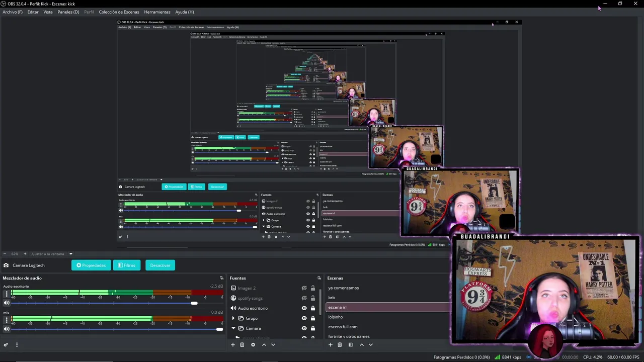
Task: Collapse the Camara folder
Action: click(233, 328)
